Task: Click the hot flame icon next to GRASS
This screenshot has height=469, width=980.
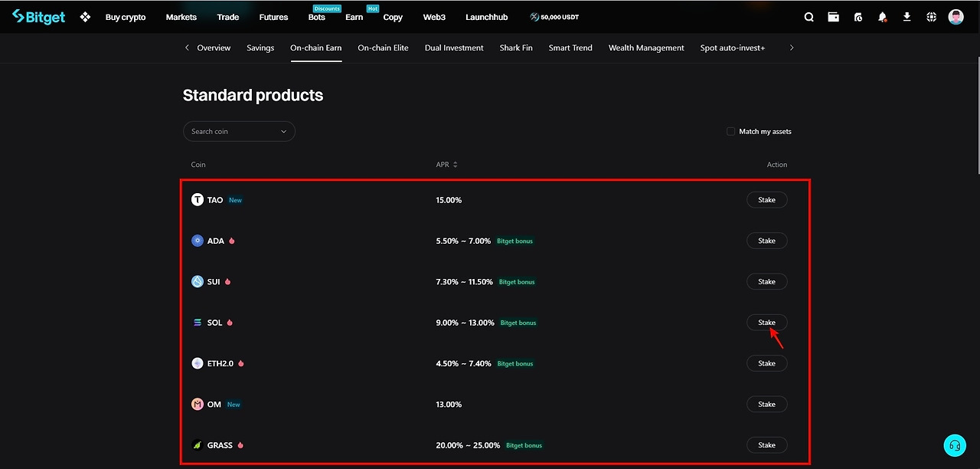Action: pos(240,444)
